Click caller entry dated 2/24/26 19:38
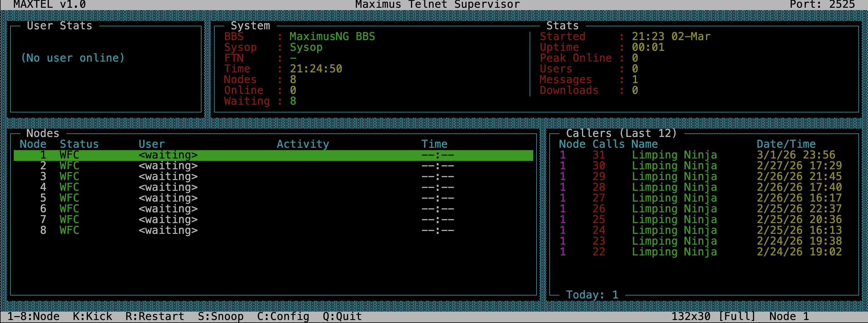The image size is (868, 323). (701, 241)
